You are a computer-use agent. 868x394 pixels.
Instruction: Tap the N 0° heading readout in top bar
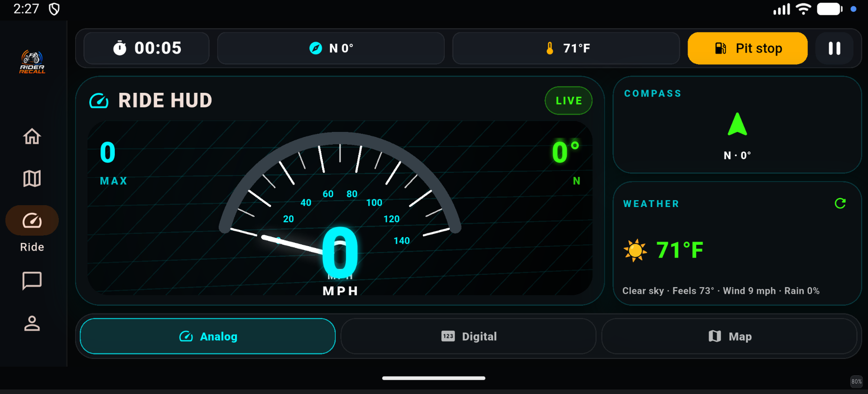click(341, 48)
